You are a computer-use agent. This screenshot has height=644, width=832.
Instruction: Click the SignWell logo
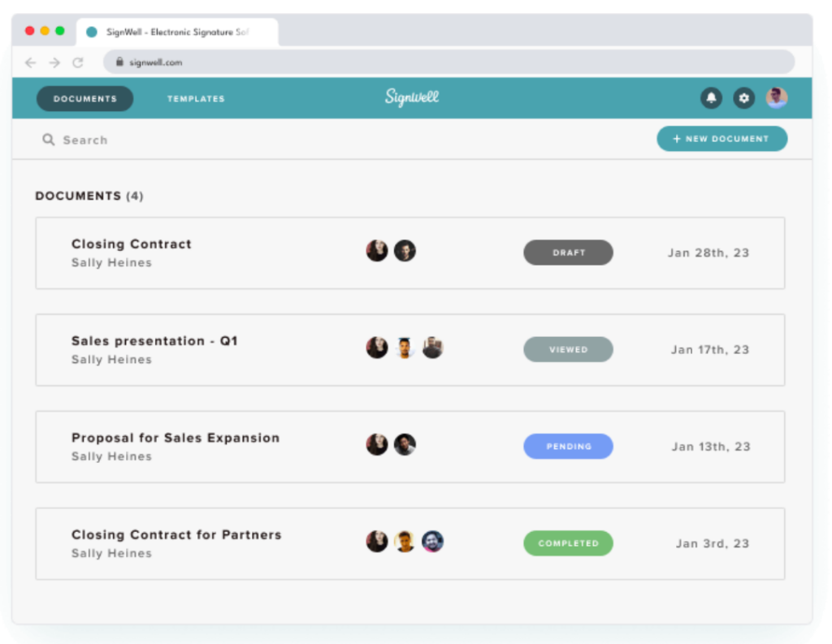point(412,97)
